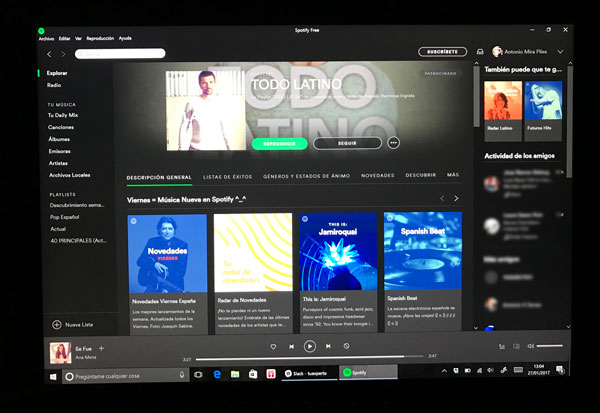Expand the user account dropdown arrow
The width and height of the screenshot is (600, 413).
(x=560, y=52)
